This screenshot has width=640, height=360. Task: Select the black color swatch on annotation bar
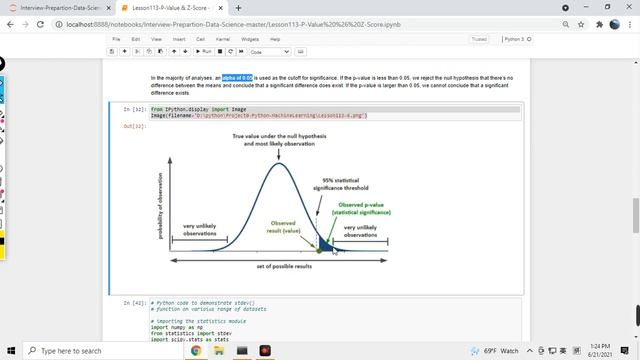pos(2,241)
